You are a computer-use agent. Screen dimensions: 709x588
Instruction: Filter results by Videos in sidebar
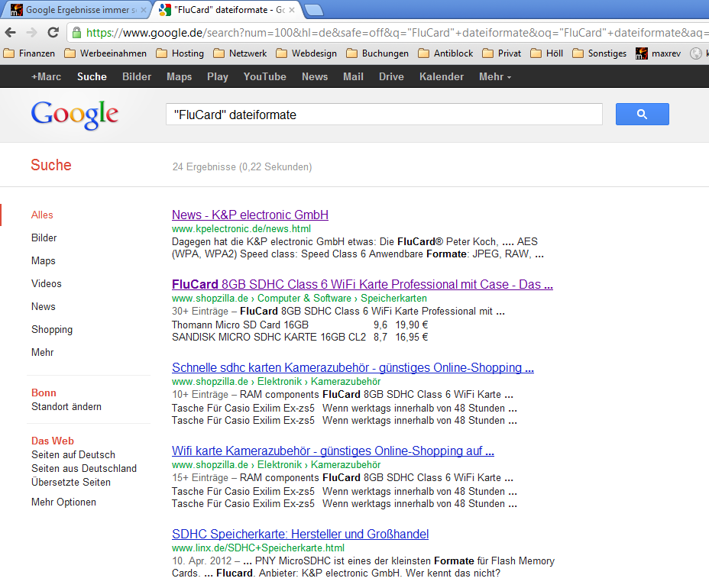46,283
